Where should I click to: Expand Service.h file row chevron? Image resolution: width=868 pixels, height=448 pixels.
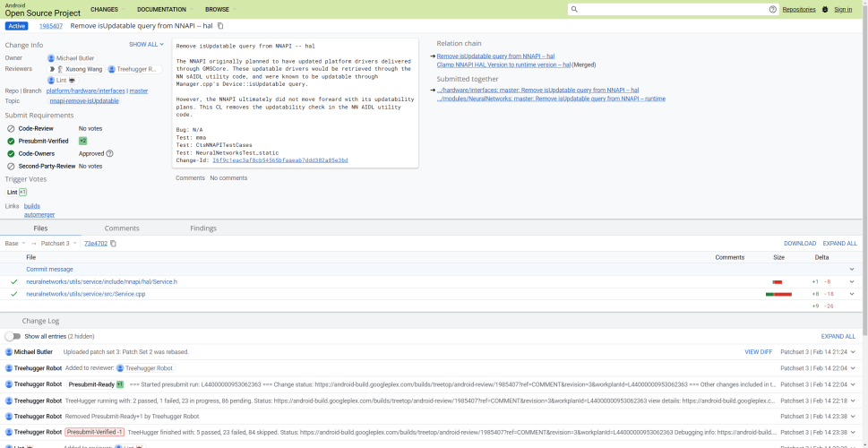coord(852,282)
